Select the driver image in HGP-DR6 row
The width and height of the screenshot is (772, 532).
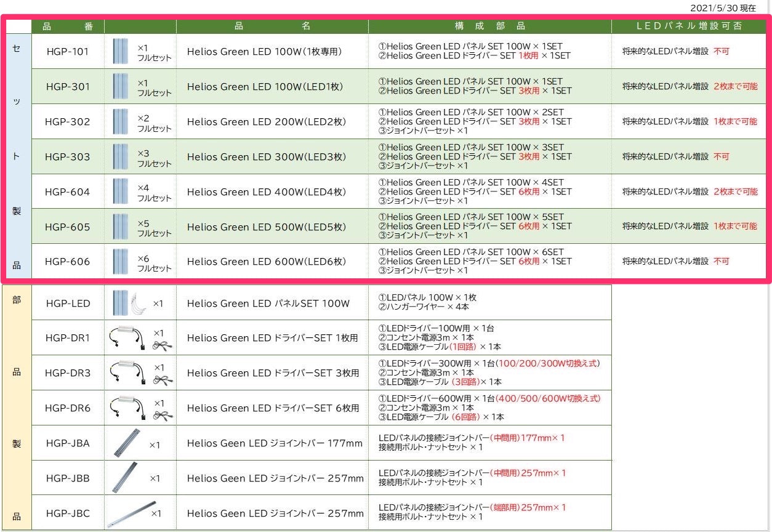click(126, 408)
